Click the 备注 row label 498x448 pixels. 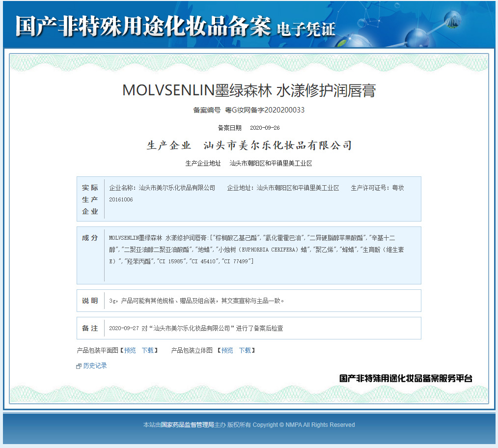pyautogui.click(x=90, y=328)
